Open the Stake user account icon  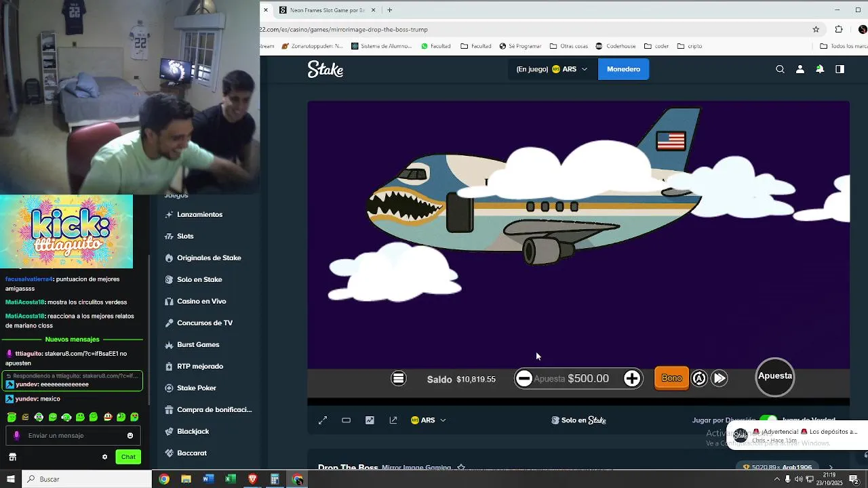click(800, 69)
